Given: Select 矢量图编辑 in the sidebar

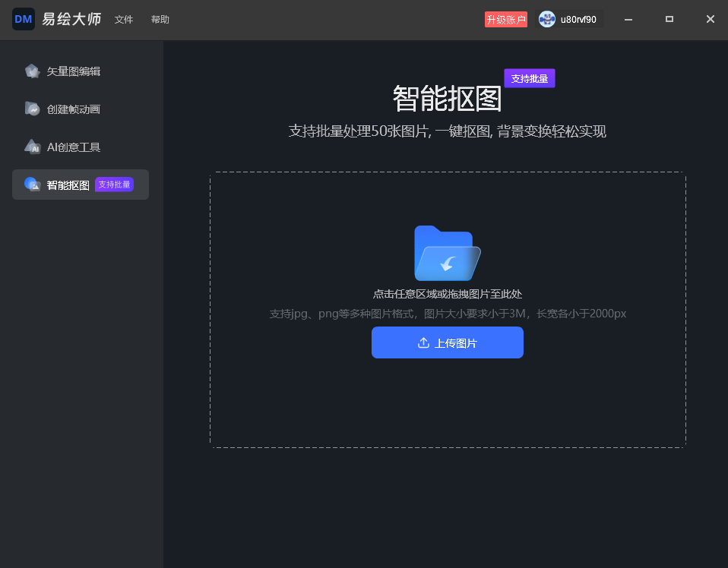Looking at the screenshot, I should click(81, 71).
